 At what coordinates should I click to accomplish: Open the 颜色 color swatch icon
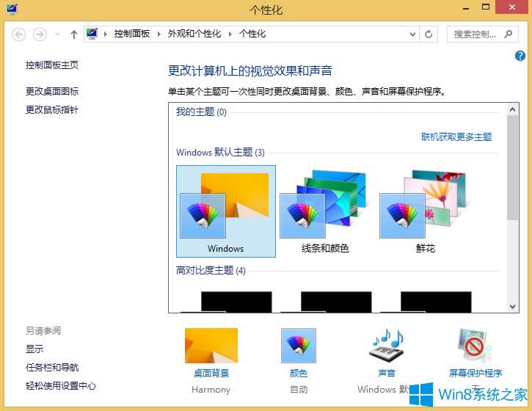point(299,346)
